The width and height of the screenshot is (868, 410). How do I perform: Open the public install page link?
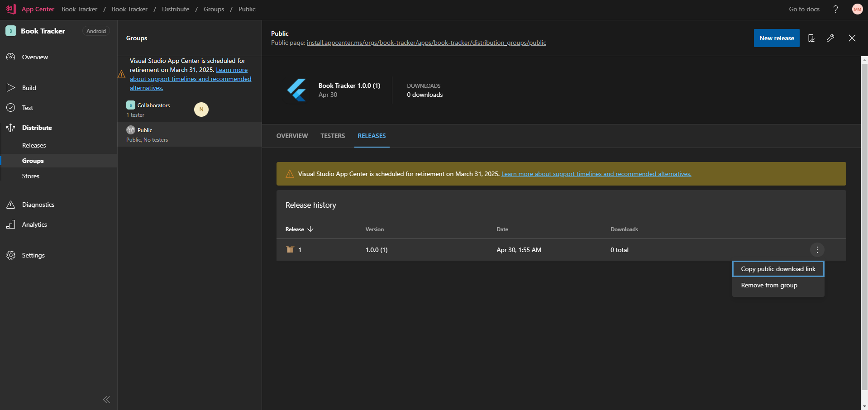(x=426, y=43)
